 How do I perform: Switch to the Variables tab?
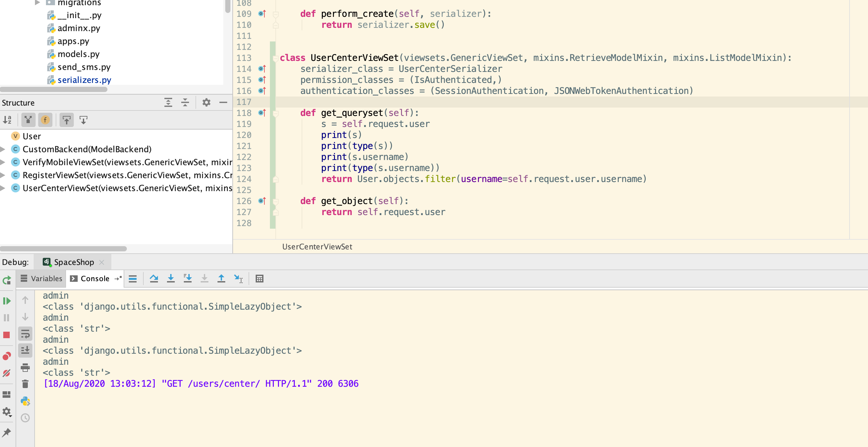41,279
